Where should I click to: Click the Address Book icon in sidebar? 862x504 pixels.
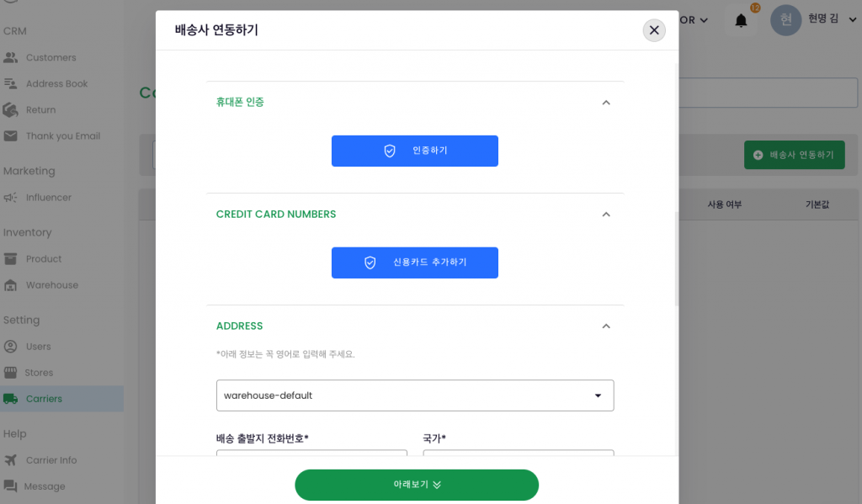pyautogui.click(x=11, y=84)
